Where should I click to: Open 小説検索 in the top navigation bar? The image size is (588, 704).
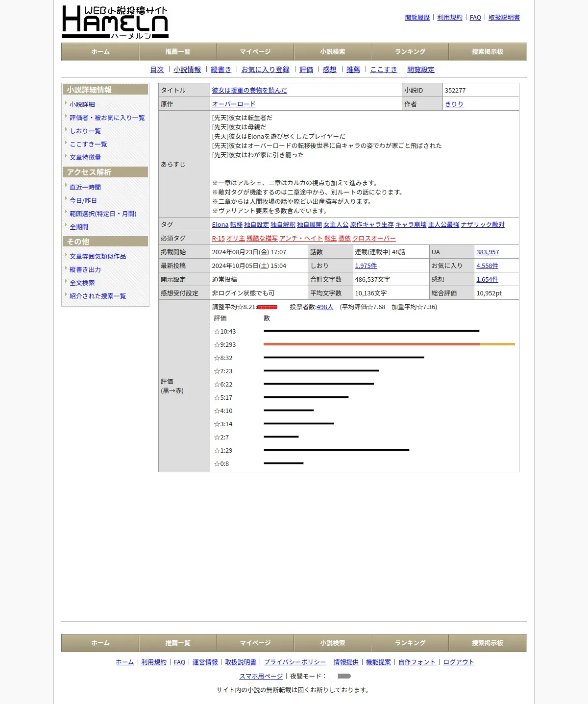click(x=333, y=51)
